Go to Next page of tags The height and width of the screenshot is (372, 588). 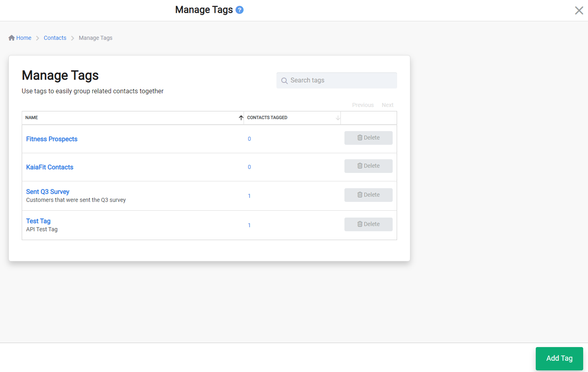[x=387, y=105]
